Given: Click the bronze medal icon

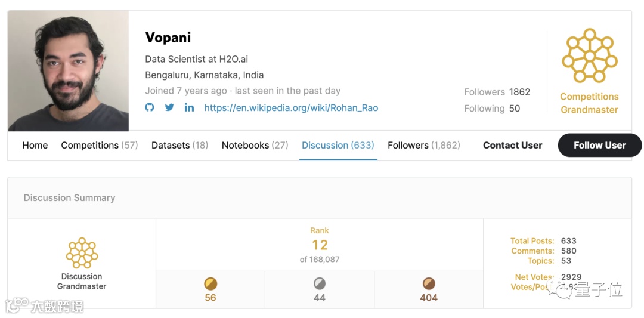Looking at the screenshot, I should coord(429,283).
